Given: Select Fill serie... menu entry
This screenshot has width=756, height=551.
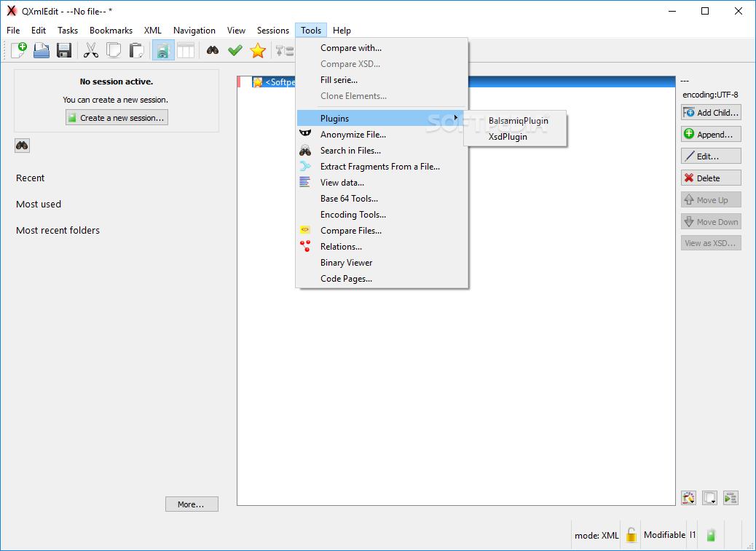Looking at the screenshot, I should (382, 80).
